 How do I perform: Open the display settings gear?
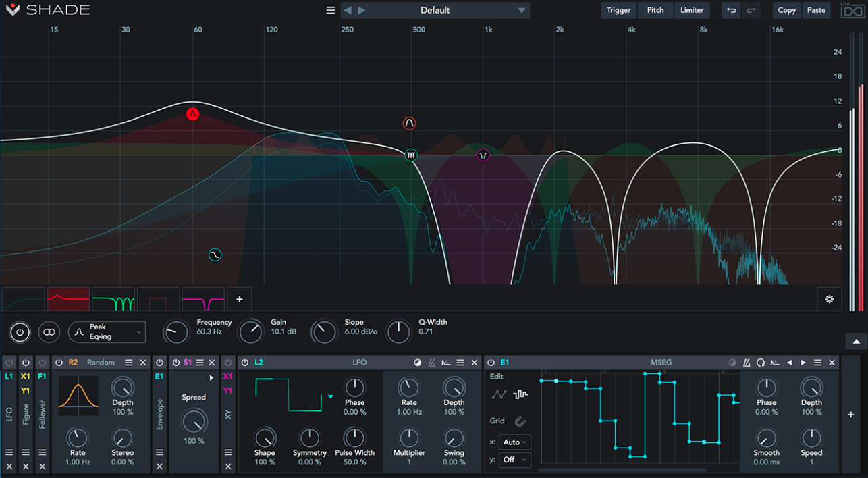pos(830,299)
